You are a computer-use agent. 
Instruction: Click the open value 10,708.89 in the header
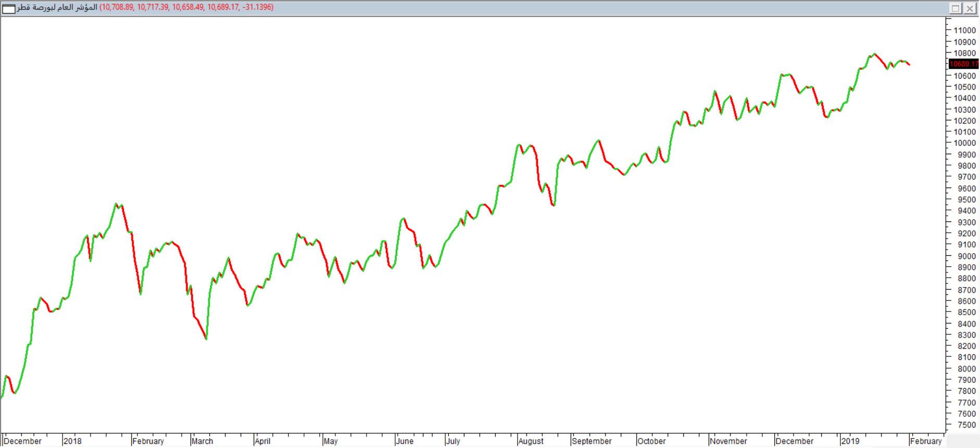pos(117,7)
